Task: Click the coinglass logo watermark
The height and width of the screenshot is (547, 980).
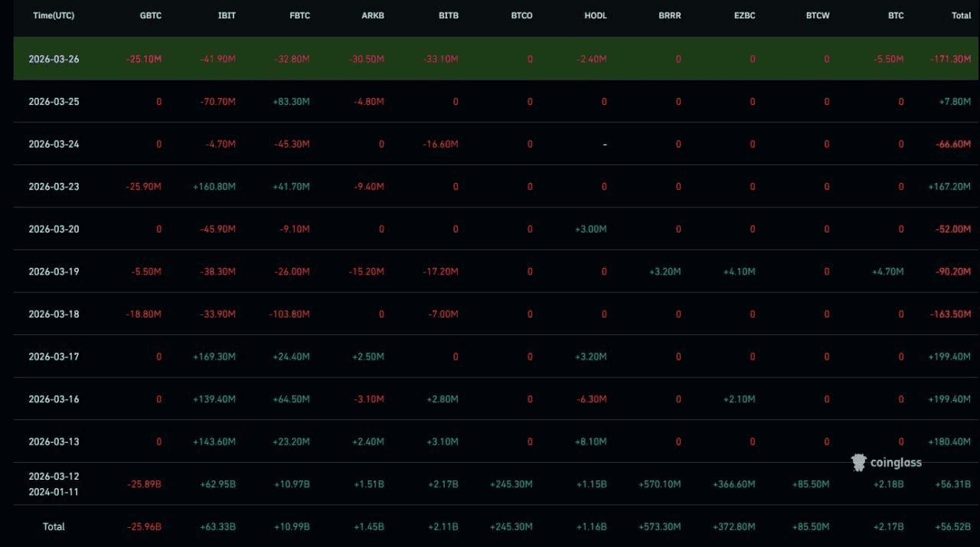Action: click(887, 462)
